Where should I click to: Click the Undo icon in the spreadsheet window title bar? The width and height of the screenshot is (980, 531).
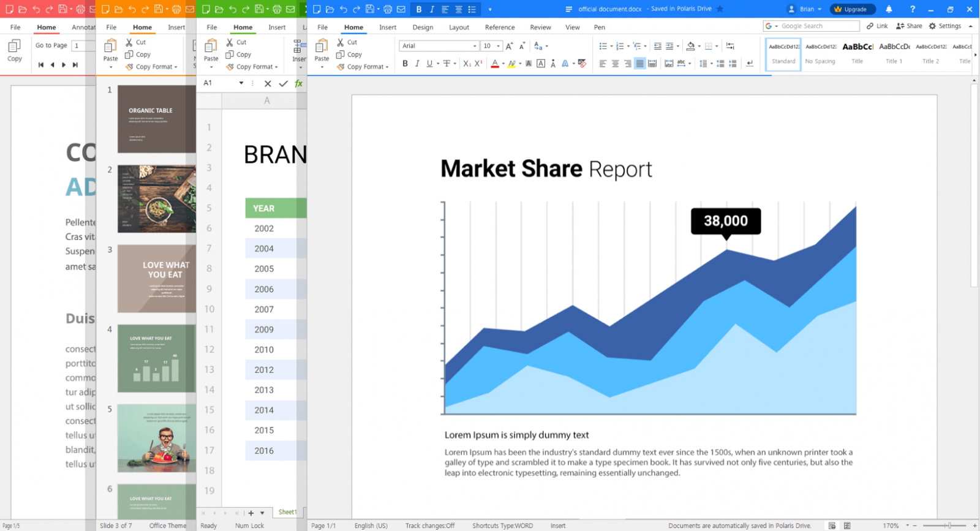click(233, 9)
